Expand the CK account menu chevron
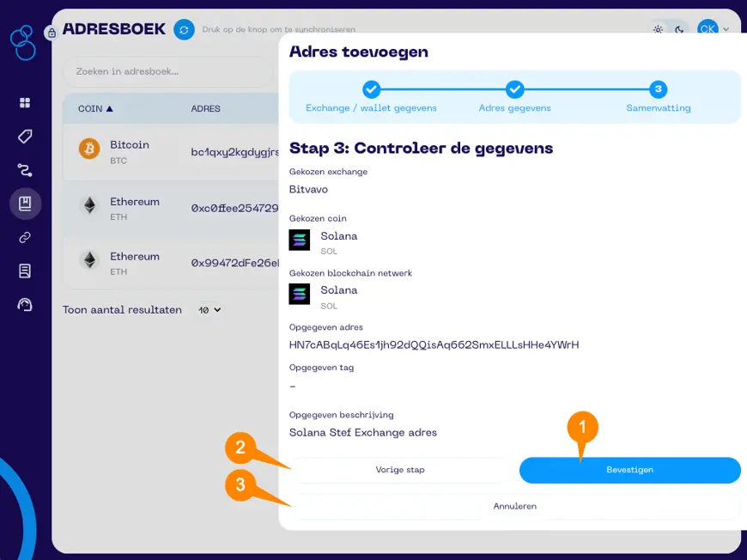The width and height of the screenshot is (747, 560). pos(726,28)
